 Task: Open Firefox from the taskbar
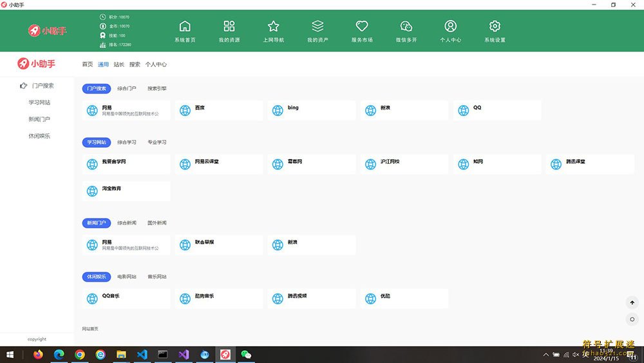pyautogui.click(x=38, y=355)
